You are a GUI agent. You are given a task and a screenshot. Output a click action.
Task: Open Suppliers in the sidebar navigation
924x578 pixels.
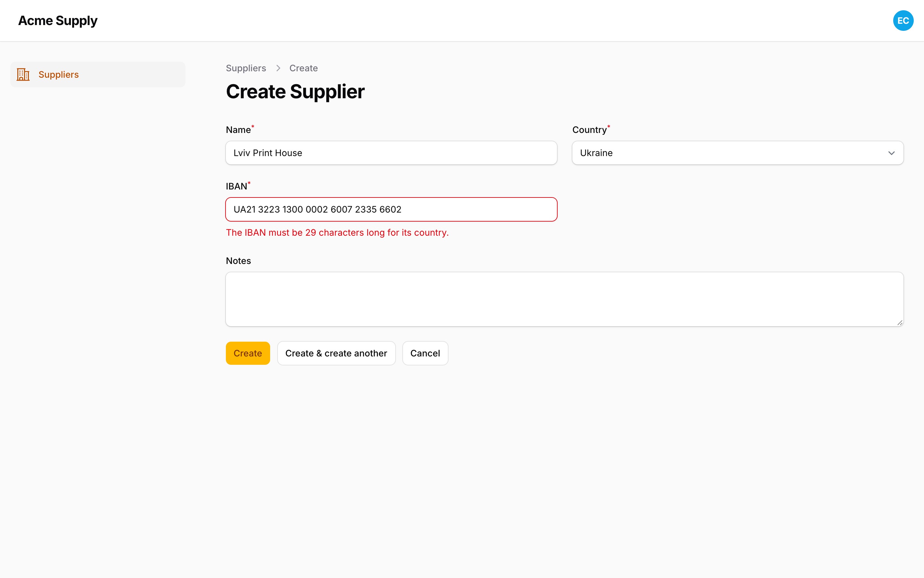coord(98,74)
